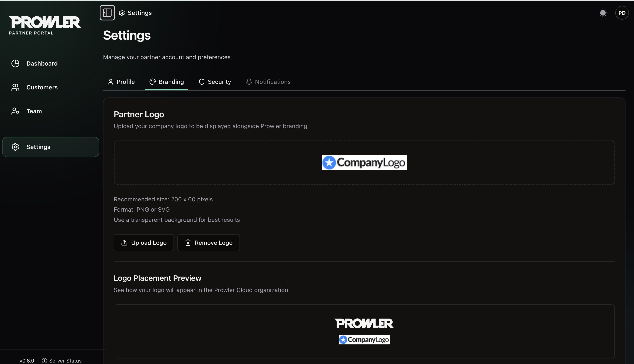Click the v0.6.0 version label
This screenshot has height=364, width=634.
pyautogui.click(x=27, y=361)
